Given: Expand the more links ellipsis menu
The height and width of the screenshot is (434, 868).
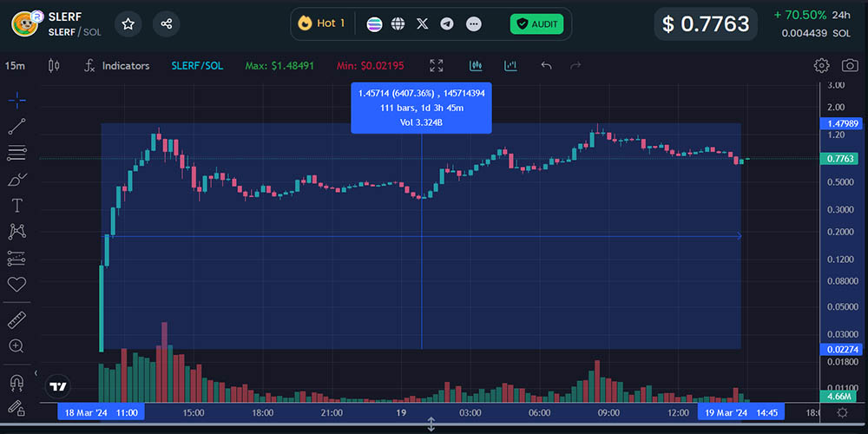Looking at the screenshot, I should pos(473,23).
